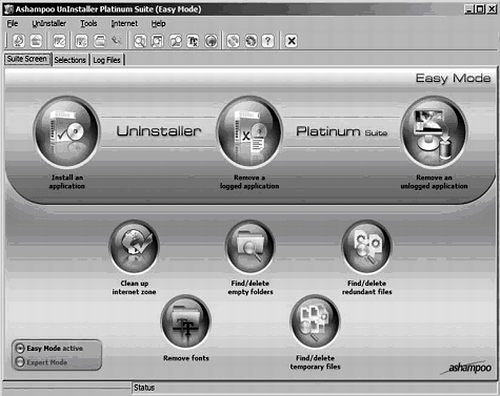
Task: Click the help question mark toolbar icon
Action: coord(268,41)
